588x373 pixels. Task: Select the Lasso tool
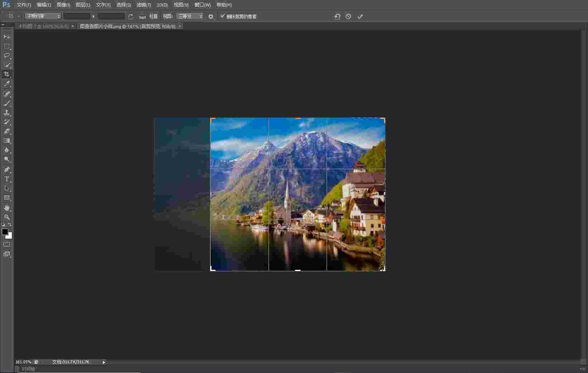click(x=7, y=56)
